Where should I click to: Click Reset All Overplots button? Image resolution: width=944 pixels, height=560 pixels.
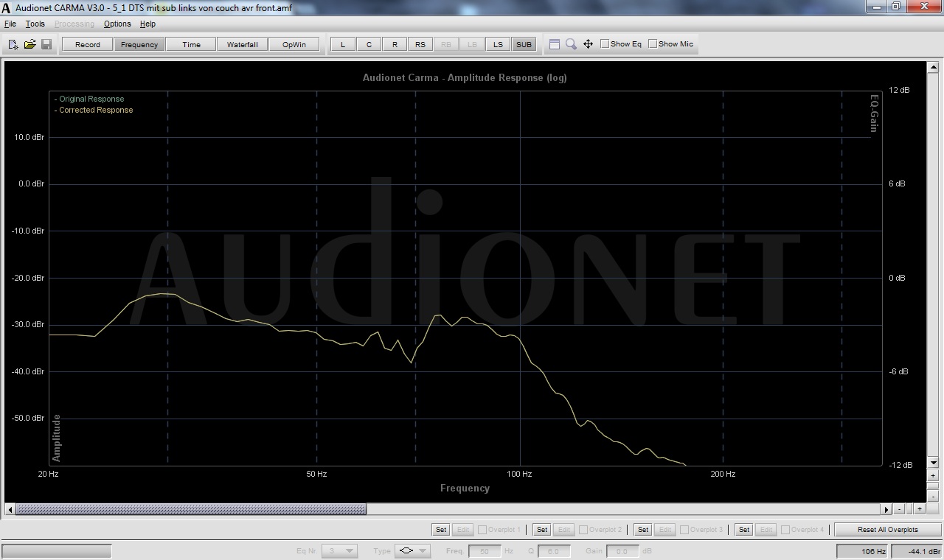[887, 530]
